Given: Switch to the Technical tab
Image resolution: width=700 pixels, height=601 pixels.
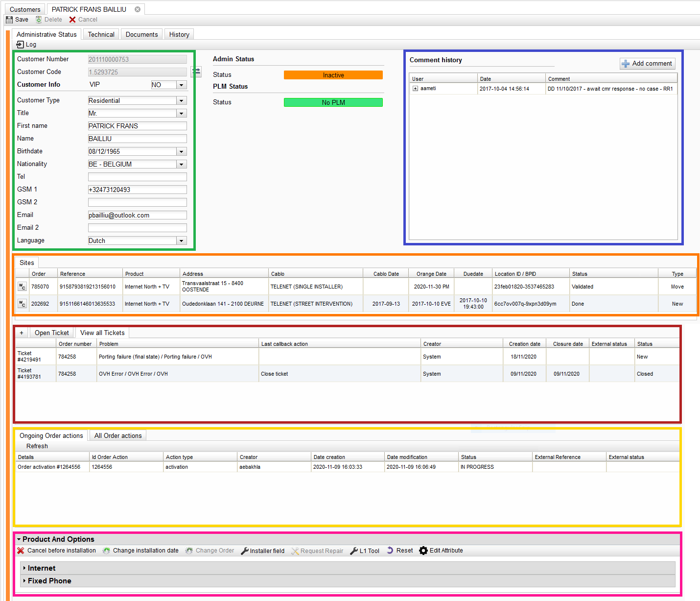Looking at the screenshot, I should pyautogui.click(x=101, y=34).
